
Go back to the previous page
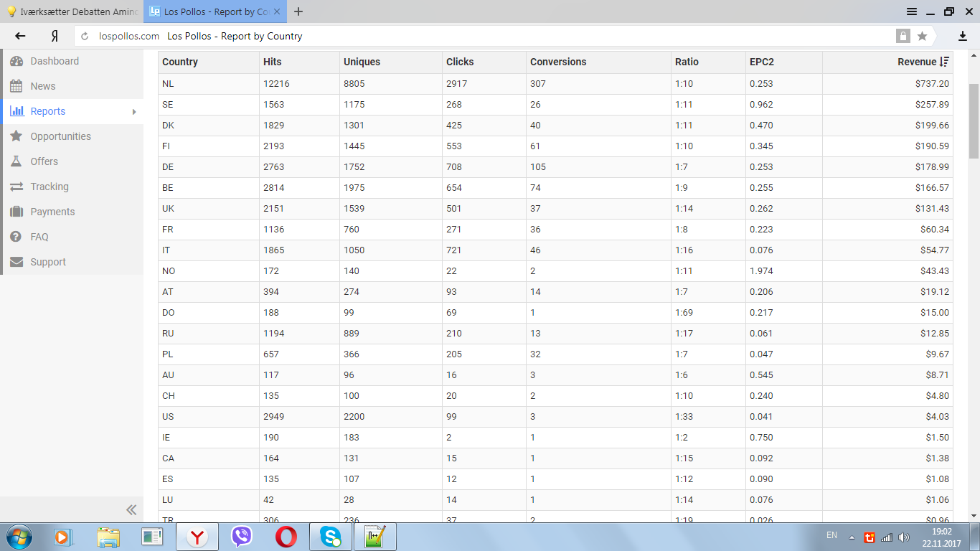(x=20, y=36)
